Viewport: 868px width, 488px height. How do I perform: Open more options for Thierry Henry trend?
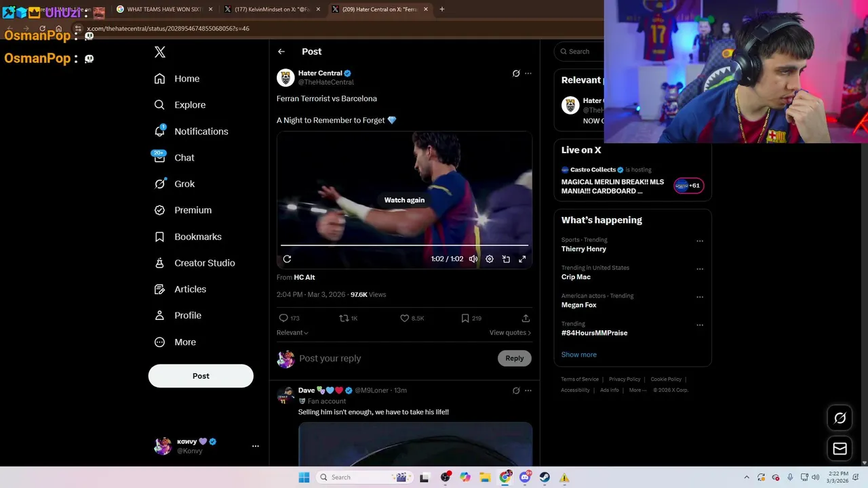(700, 241)
